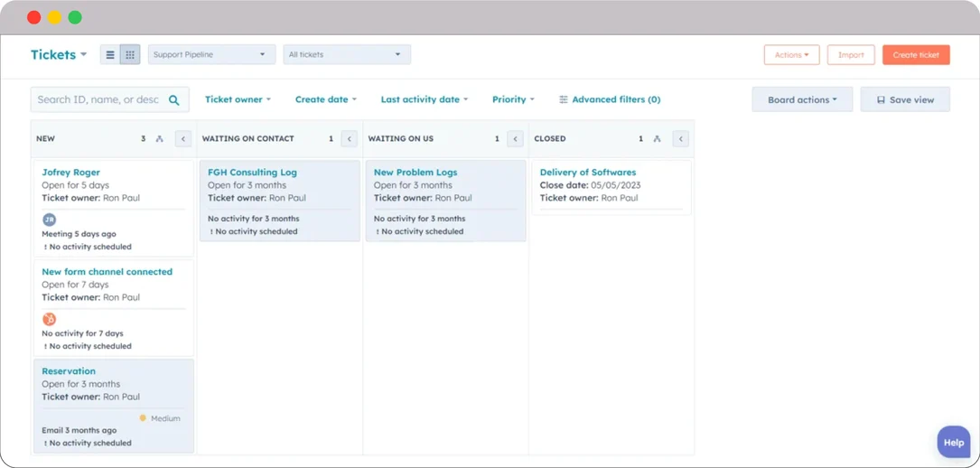
Task: Switch to board grid view icon
Action: pyautogui.click(x=130, y=55)
